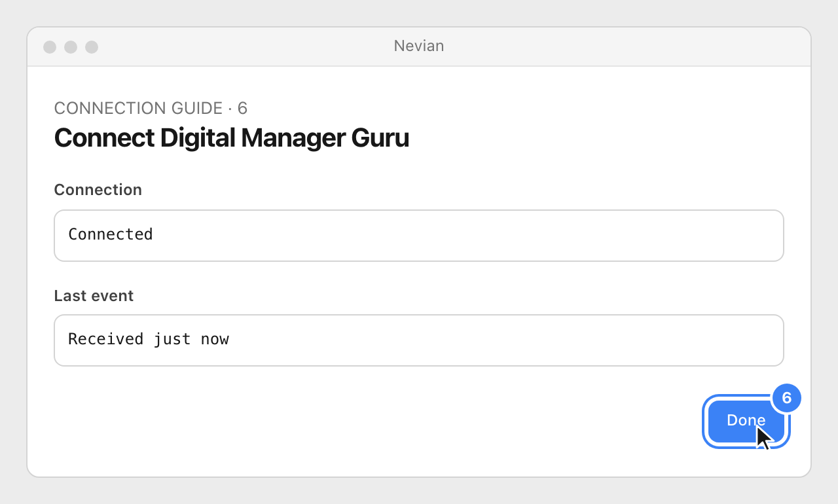838x504 pixels.
Task: Click the "Nevian" window title
Action: (x=419, y=46)
